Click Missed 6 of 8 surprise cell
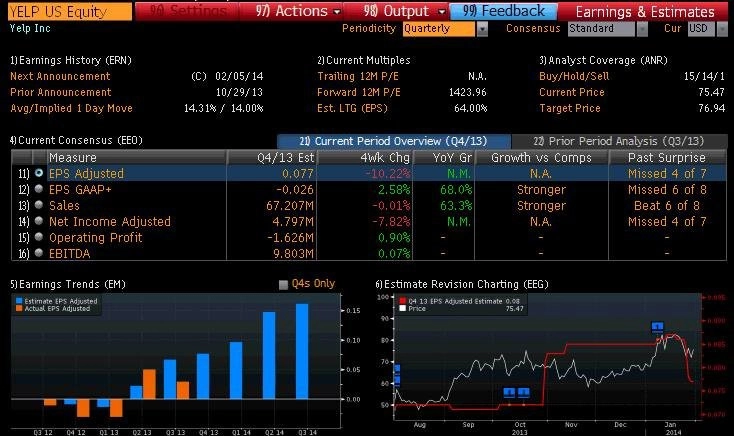The width and height of the screenshot is (734, 436). (667, 190)
